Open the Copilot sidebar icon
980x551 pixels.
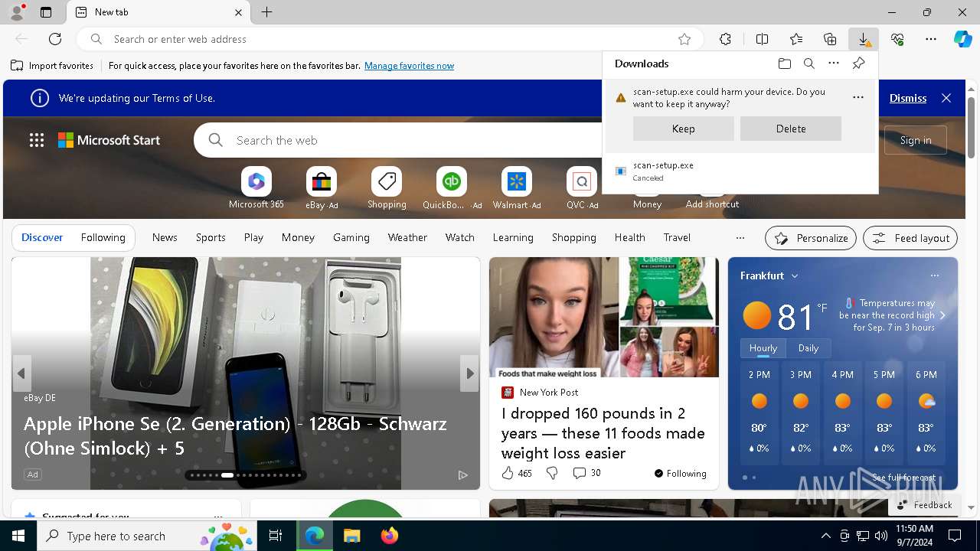tap(962, 39)
